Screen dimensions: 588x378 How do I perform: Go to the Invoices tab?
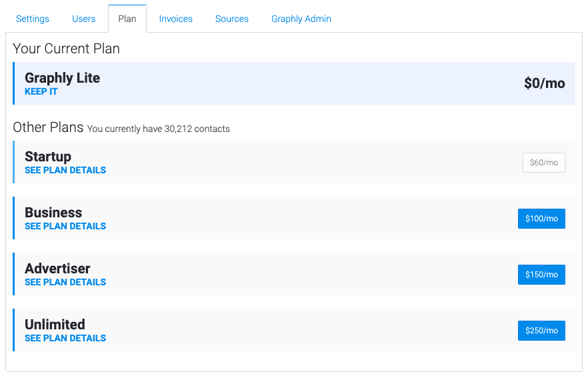click(175, 19)
